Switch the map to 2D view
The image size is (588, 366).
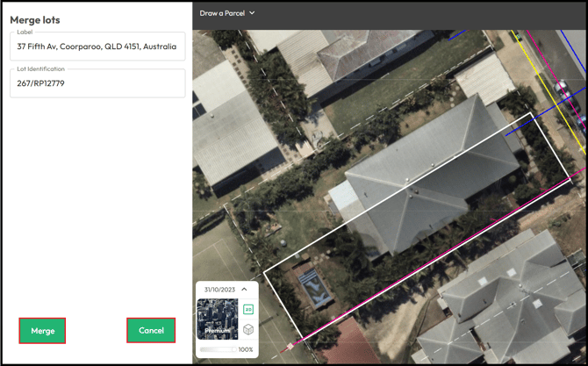pos(248,310)
